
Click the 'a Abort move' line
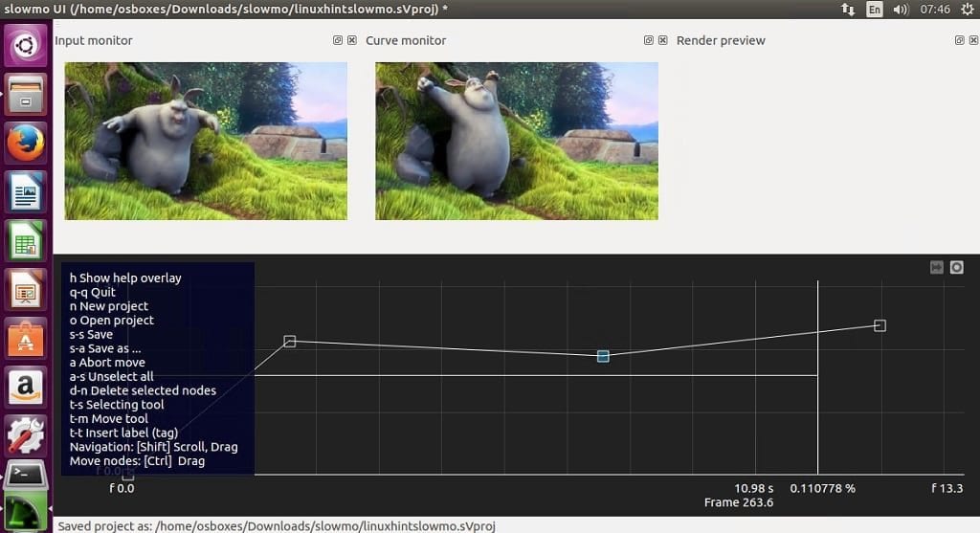107,363
